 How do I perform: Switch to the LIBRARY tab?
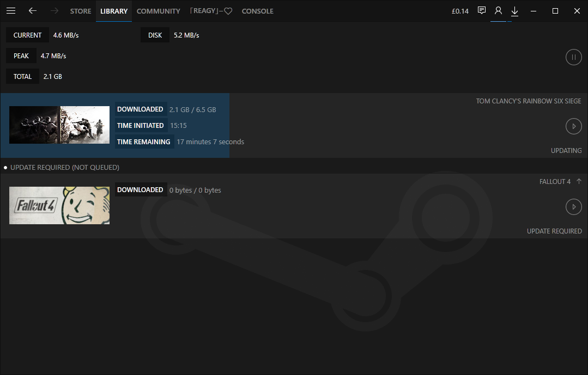click(x=114, y=11)
